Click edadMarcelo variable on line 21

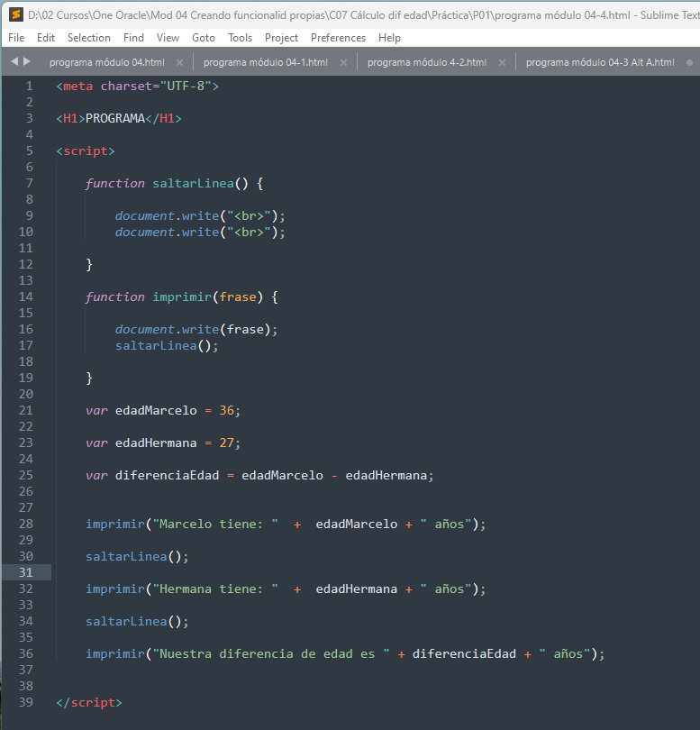pos(156,411)
